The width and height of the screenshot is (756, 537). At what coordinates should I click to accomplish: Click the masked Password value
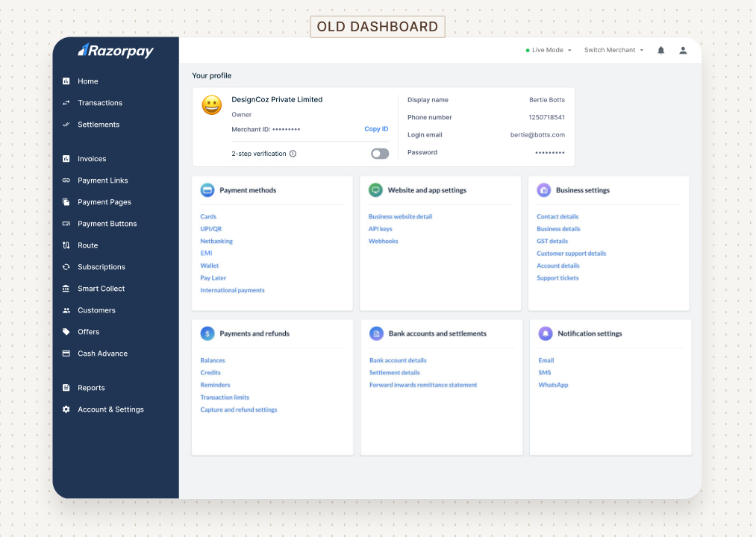tap(550, 152)
